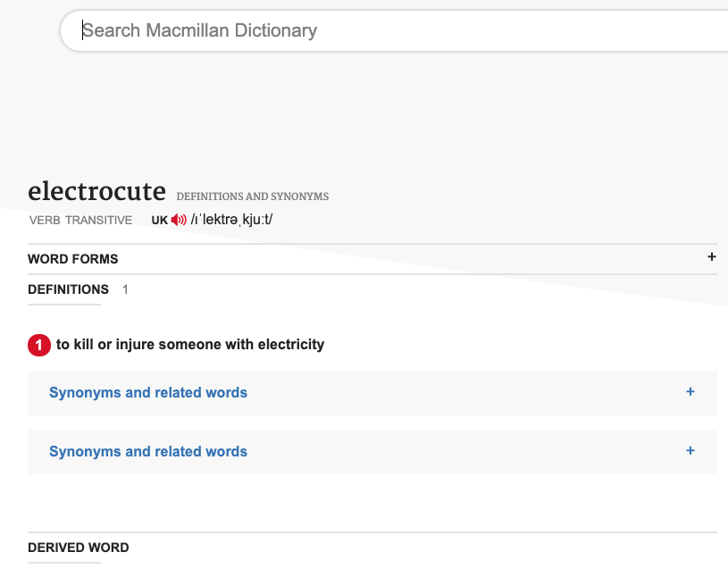Viewport: 728px width, 569px height.
Task: Click DEFINITIONS AND SYNONYMS label
Action: pos(253,197)
